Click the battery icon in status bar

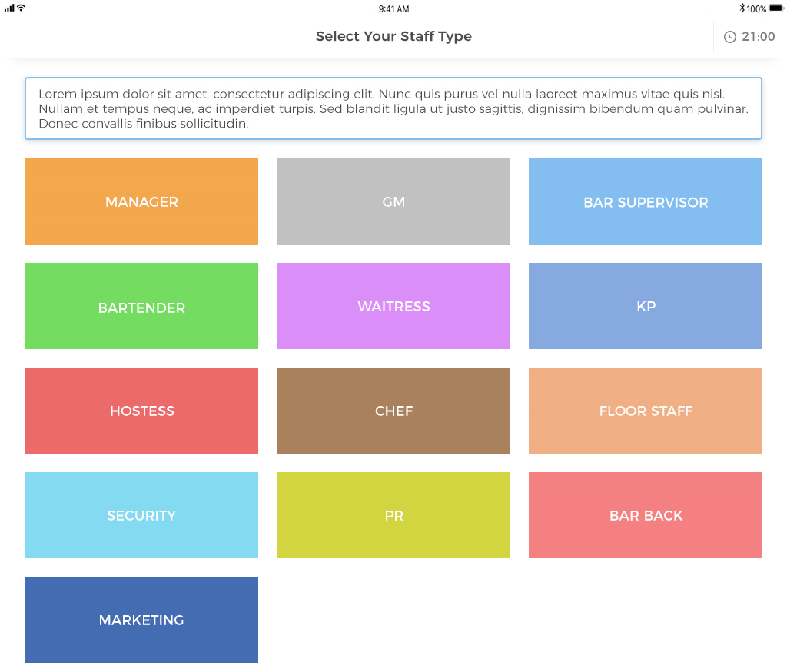tap(775, 8)
